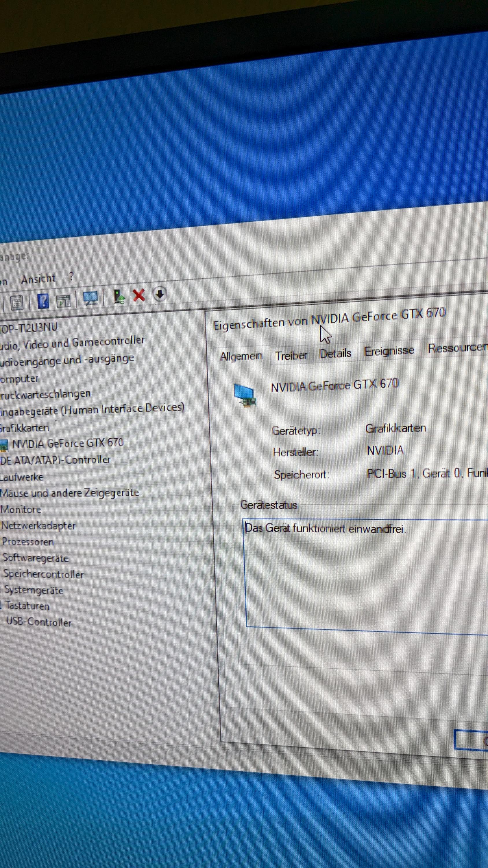Select the Druckwarteschlangen category

pos(45,394)
